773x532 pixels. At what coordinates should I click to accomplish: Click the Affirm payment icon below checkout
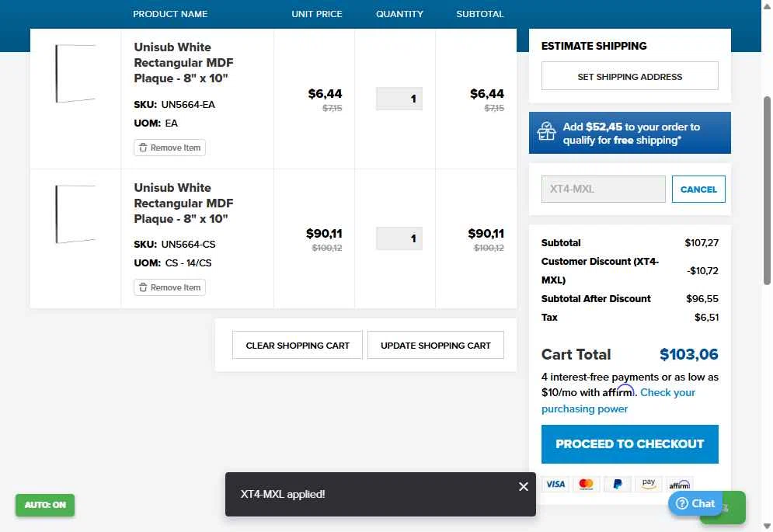pyautogui.click(x=679, y=485)
